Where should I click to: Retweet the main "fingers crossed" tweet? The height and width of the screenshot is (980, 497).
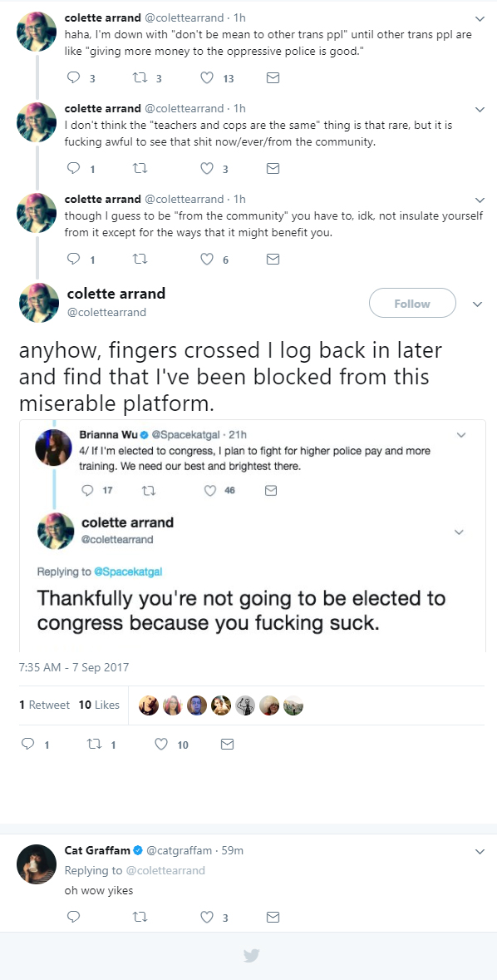coord(91,745)
